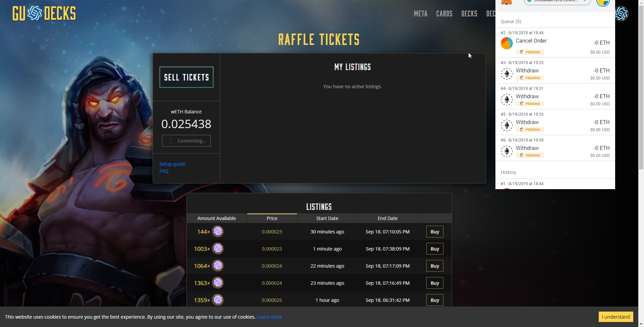Image resolution: width=644 pixels, height=327 pixels.
Task: Click the Sell Tickets button
Action: click(x=186, y=77)
